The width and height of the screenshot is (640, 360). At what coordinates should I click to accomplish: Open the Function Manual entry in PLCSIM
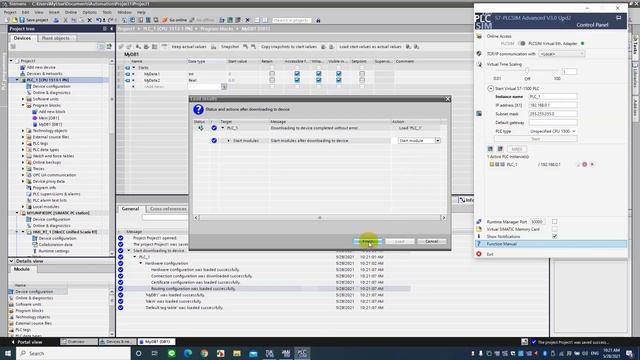point(551,244)
